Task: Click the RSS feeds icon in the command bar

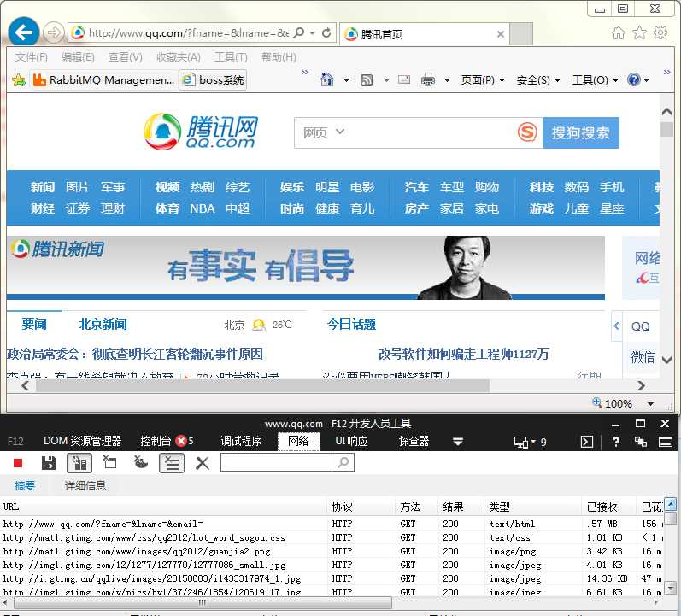Action: point(366,80)
